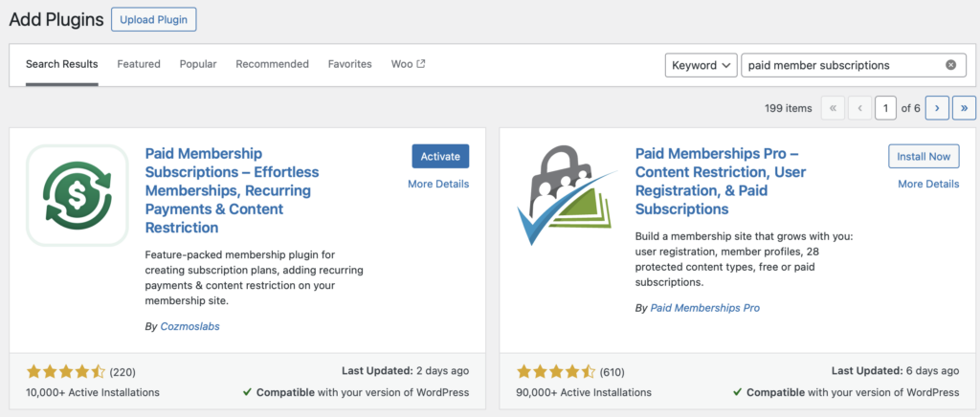Image resolution: width=980 pixels, height=417 pixels.
Task: Click "Last Updated: 2 days ago" text
Action: coord(405,371)
